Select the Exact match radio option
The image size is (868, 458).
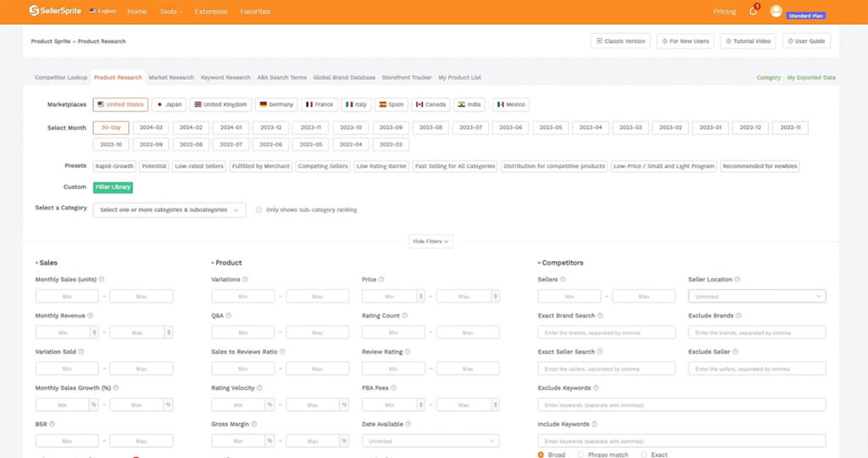point(644,455)
